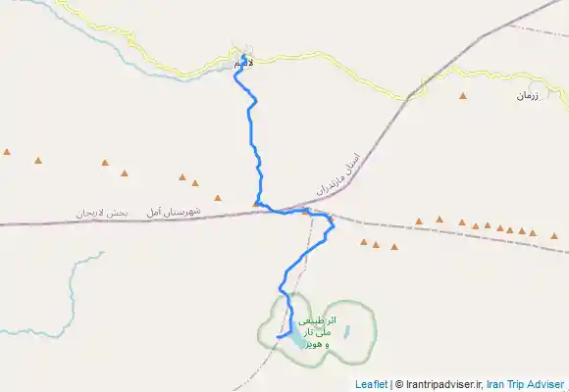
Task: Click the mountain peak marker beside زرمان
Action: click(463, 96)
